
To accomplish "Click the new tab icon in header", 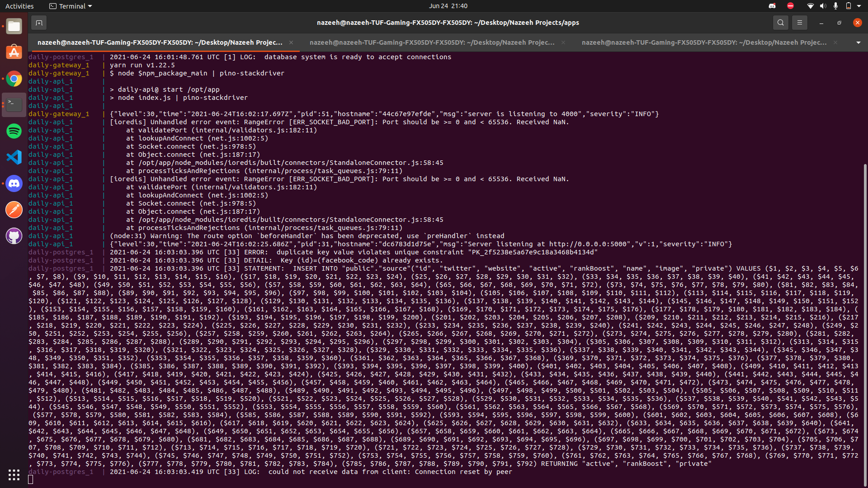I will pos(39,23).
